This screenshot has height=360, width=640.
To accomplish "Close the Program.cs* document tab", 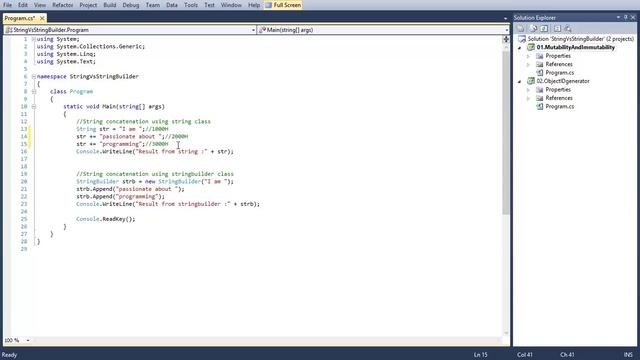I will (x=42, y=18).
